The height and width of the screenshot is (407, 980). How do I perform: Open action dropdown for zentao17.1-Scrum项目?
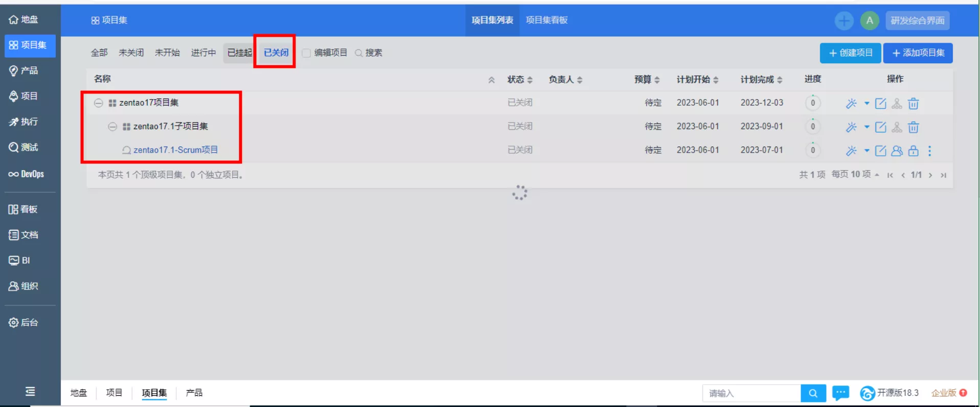click(867, 151)
